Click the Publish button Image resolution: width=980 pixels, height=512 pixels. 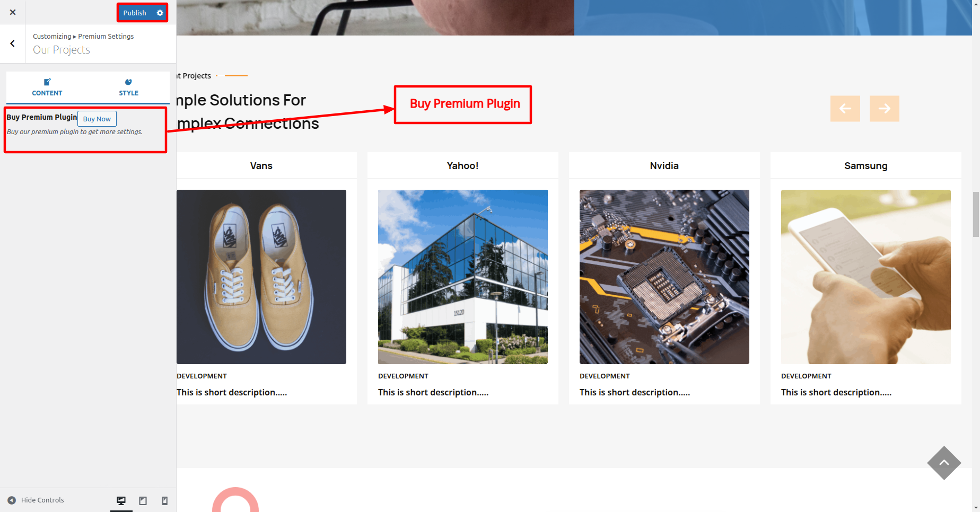click(x=135, y=13)
